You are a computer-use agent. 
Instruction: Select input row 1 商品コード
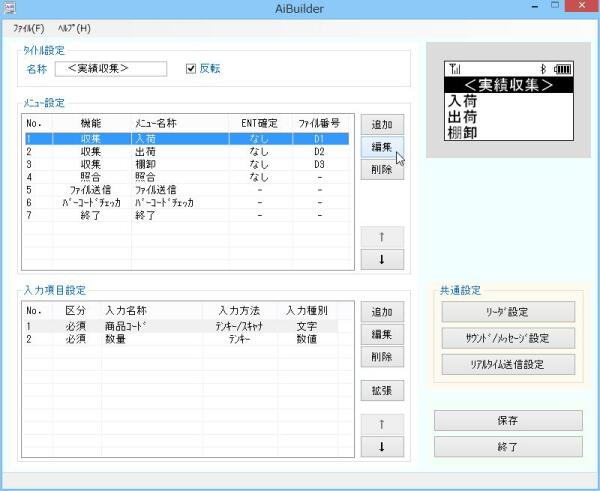[x=181, y=326]
